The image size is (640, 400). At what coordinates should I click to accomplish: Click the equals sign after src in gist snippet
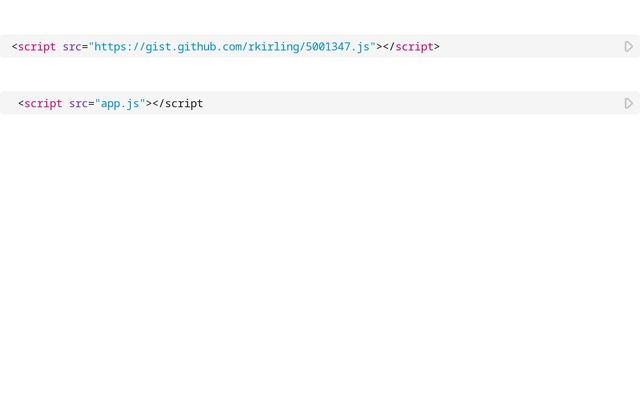click(x=85, y=47)
